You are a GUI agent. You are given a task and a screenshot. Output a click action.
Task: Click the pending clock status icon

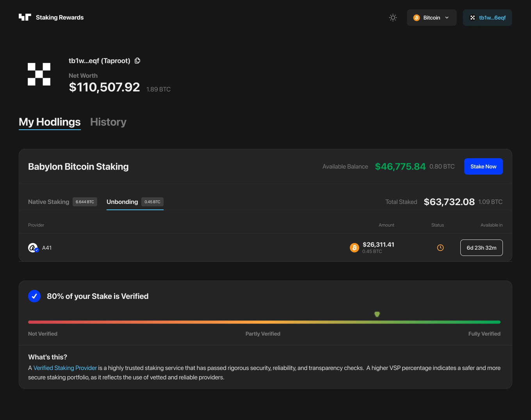(x=440, y=248)
